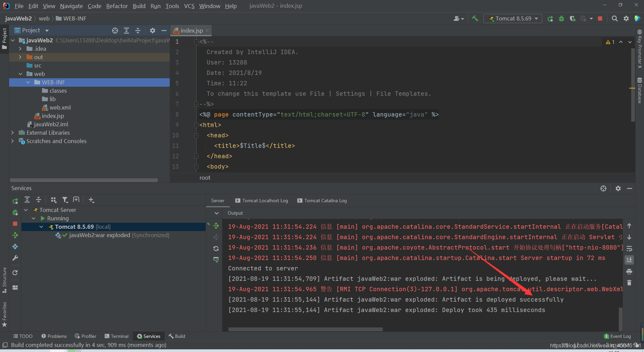Open the Navigate menu
Viewport: 644px width, 352px height.
coord(71,6)
